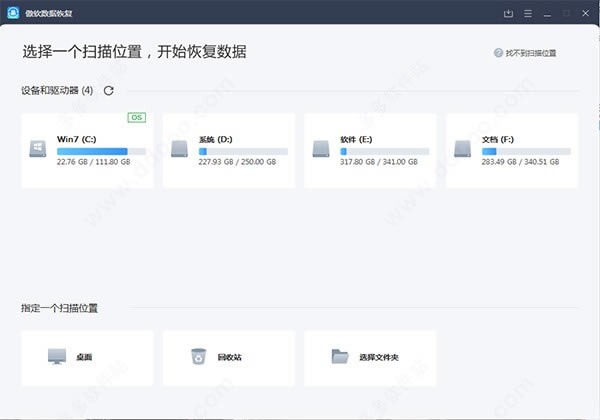This screenshot has height=420, width=600.
Task: Close the data recovery window
Action: 585,13
